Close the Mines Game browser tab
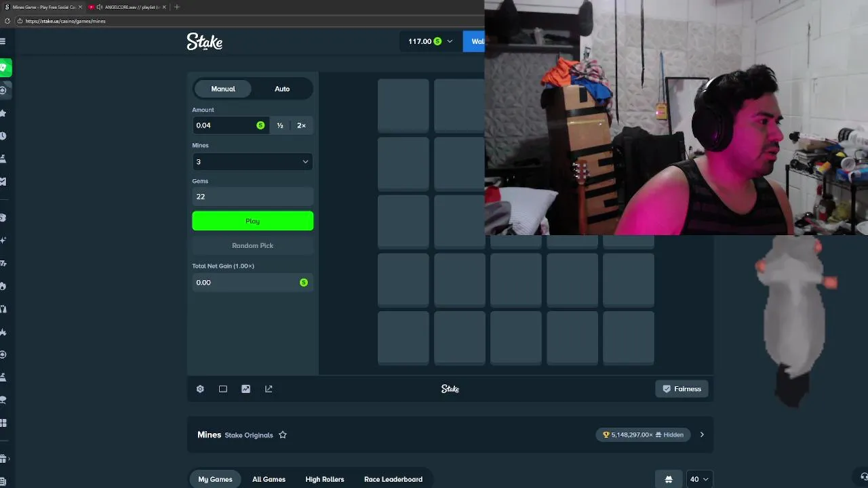The image size is (868, 488). click(x=80, y=7)
